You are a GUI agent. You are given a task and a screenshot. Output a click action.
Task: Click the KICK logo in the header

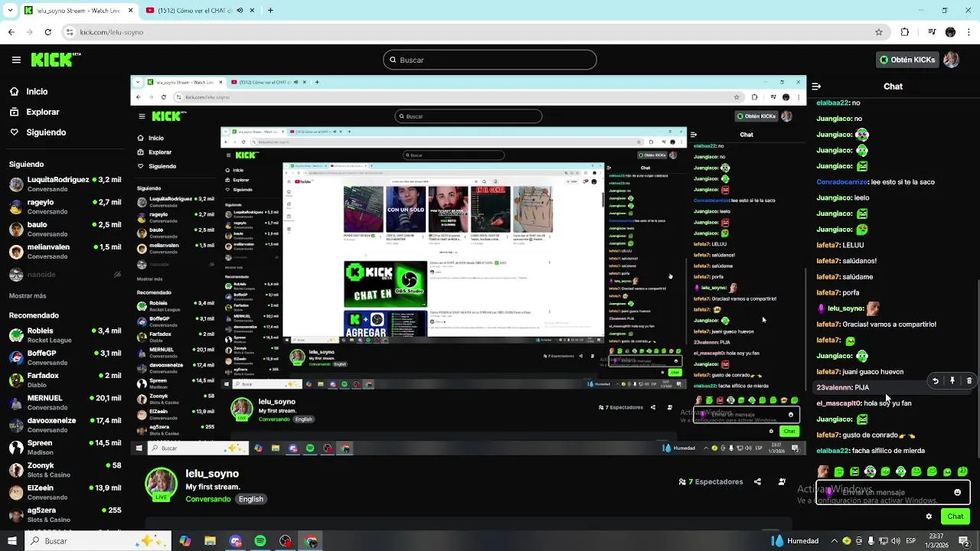click(56, 60)
